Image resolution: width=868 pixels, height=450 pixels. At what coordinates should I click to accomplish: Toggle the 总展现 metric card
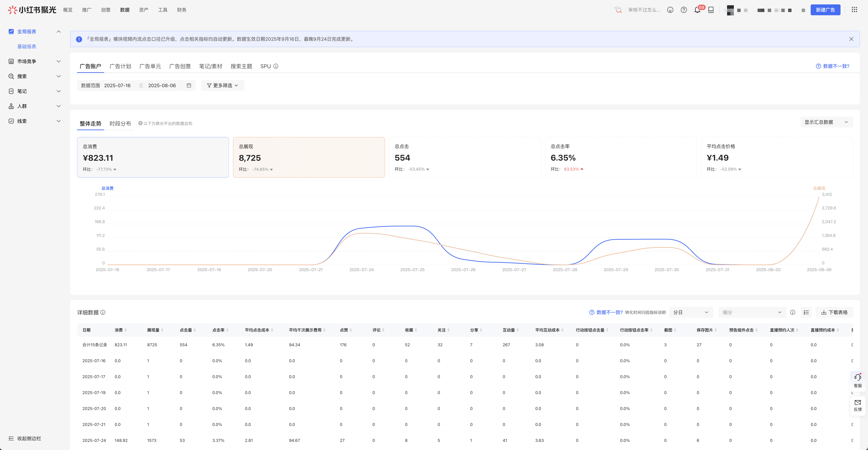(x=309, y=157)
